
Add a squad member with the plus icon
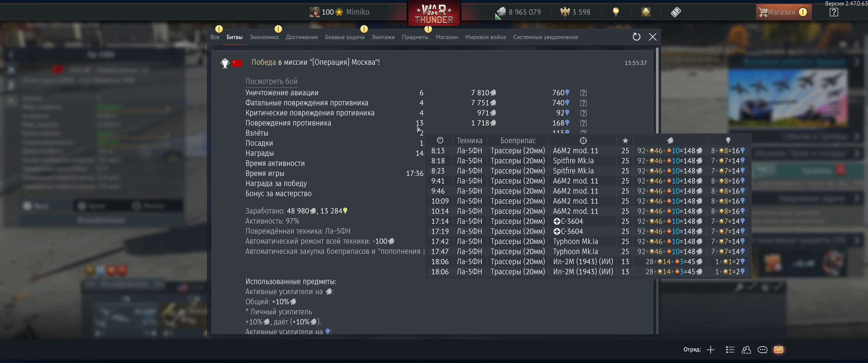pos(711,350)
